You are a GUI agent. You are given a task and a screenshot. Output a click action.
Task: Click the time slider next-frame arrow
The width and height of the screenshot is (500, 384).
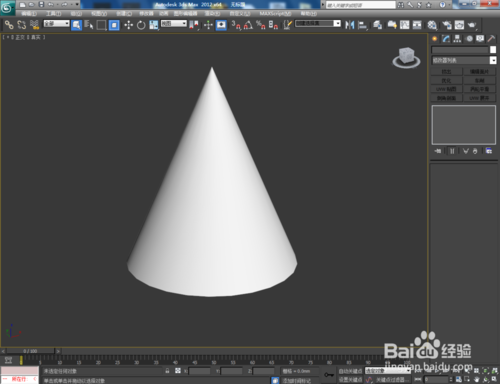click(x=58, y=351)
